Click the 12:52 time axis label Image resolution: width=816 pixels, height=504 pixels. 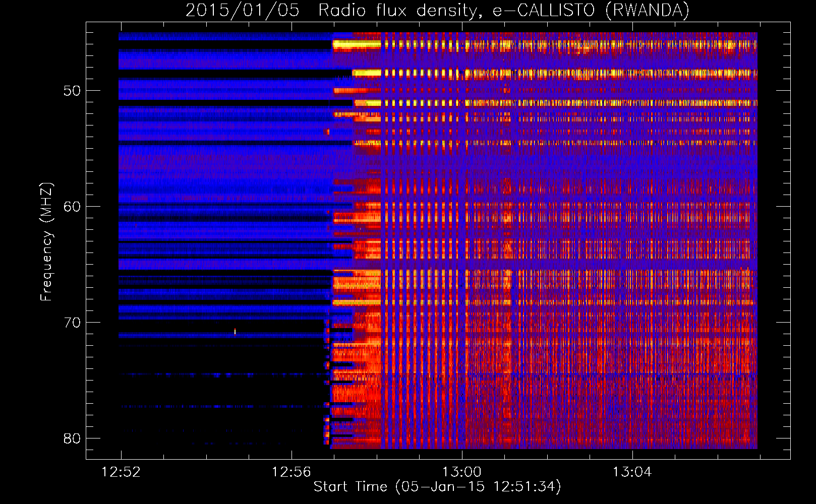[121, 472]
